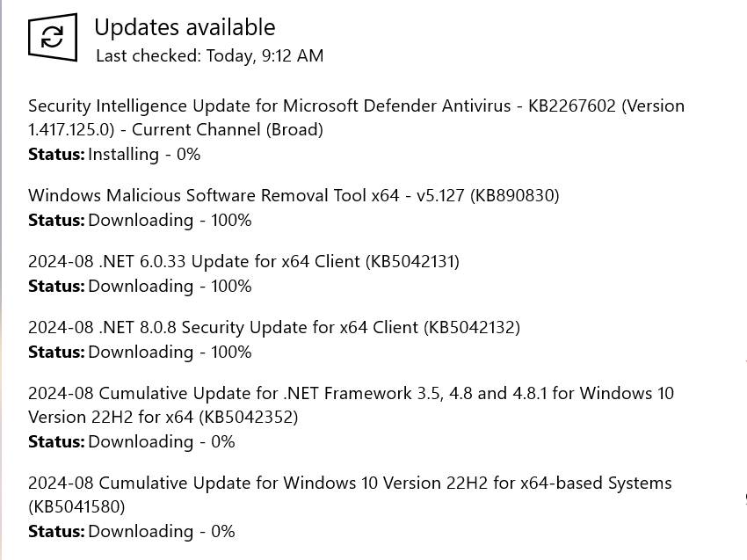Click the "Last checked: Today, 9:12 AM" text

pos(209,55)
